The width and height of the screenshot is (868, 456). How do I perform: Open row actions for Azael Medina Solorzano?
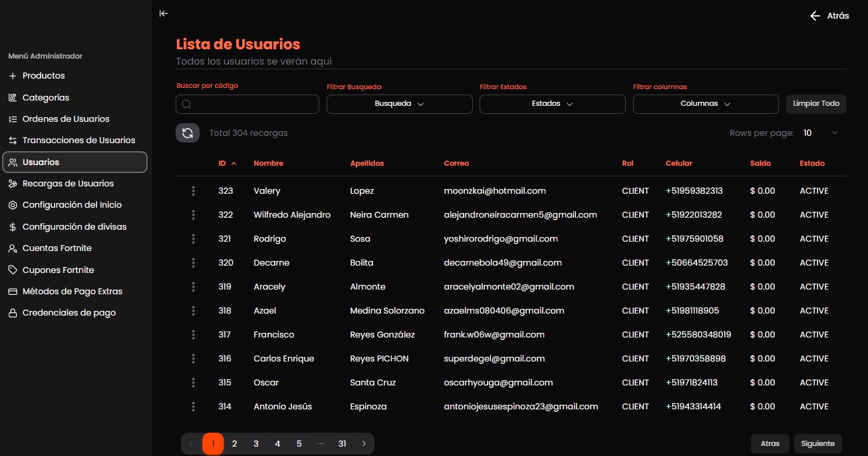194,311
